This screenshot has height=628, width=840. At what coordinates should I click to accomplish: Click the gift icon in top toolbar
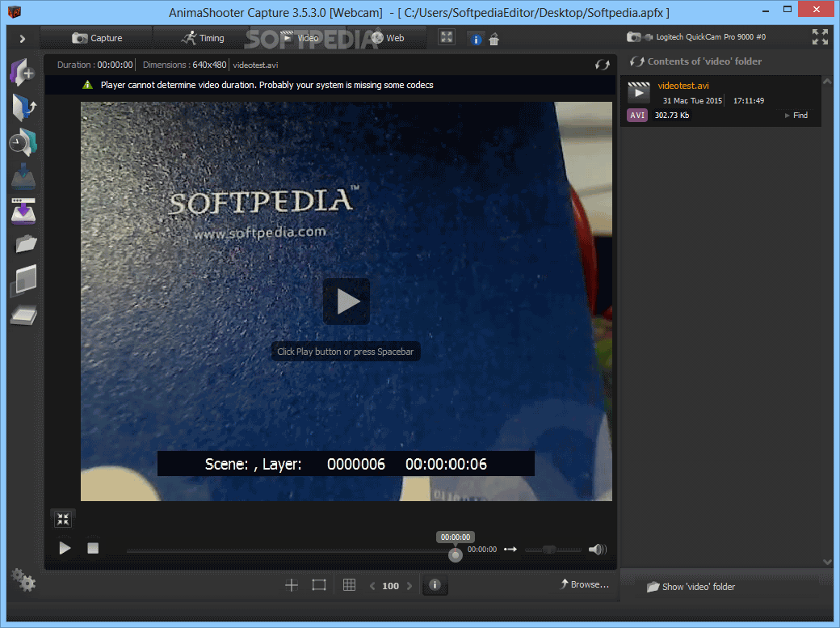[494, 39]
